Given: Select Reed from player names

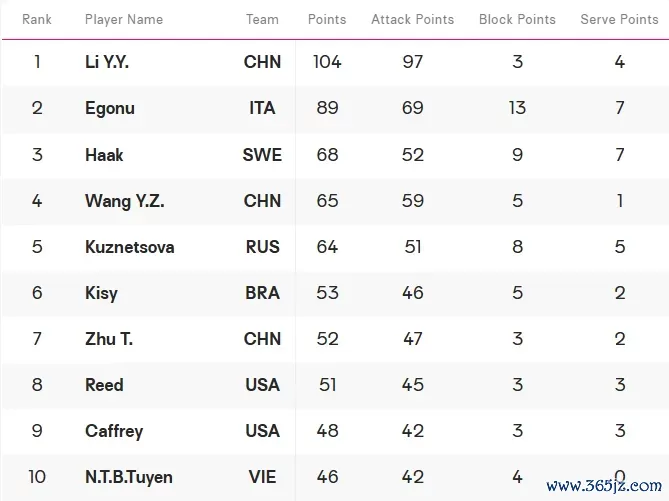Looking at the screenshot, I should coord(104,385).
